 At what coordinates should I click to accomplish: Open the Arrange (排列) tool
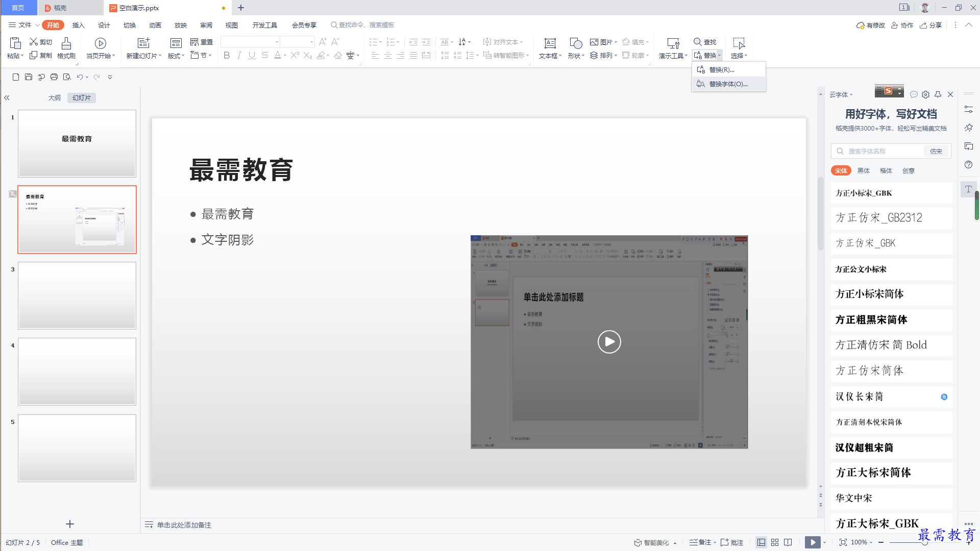point(602,55)
